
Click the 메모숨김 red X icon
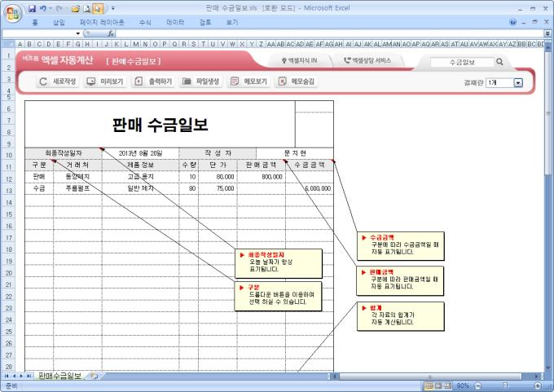(x=283, y=81)
